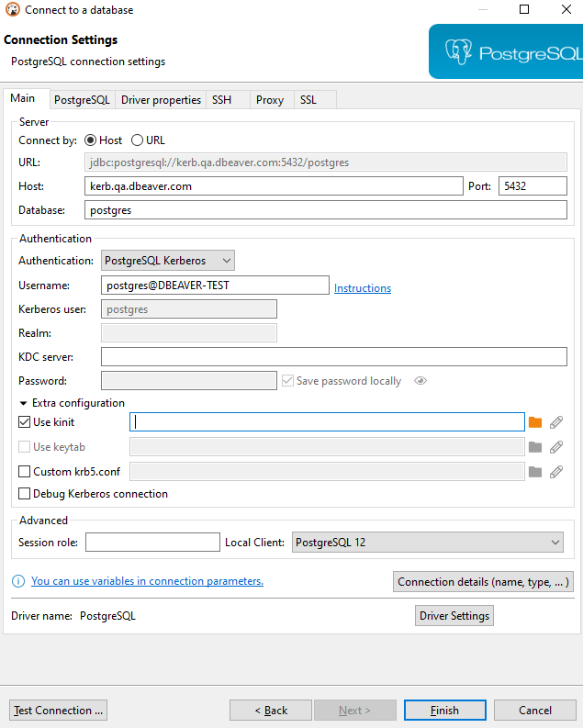Enable the Custom krb5.conf checkbox
Viewport: 583px width, 728px height.
24,472
